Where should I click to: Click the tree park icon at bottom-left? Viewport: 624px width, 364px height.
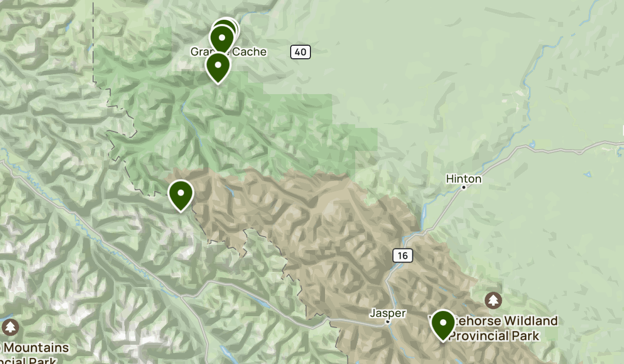click(9, 328)
